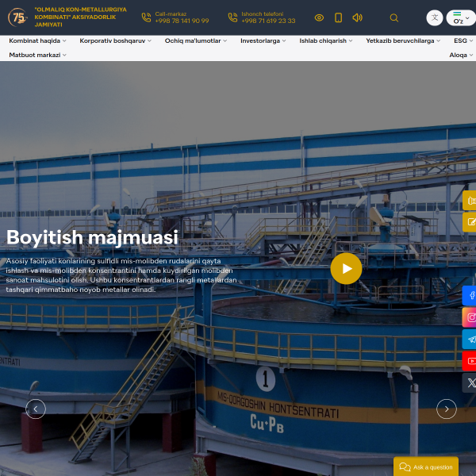Call the number +998 78 141 90 99
476x476 pixels.
tap(182, 21)
